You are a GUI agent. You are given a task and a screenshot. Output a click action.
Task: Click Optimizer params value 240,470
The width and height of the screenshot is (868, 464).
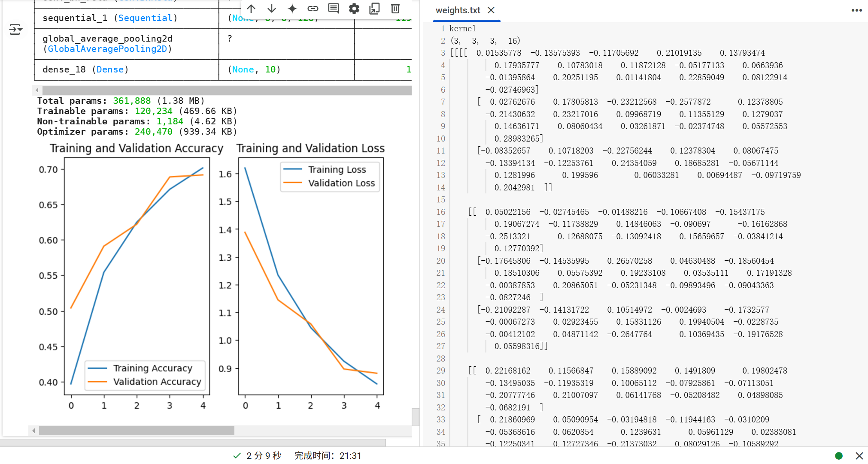tap(153, 132)
